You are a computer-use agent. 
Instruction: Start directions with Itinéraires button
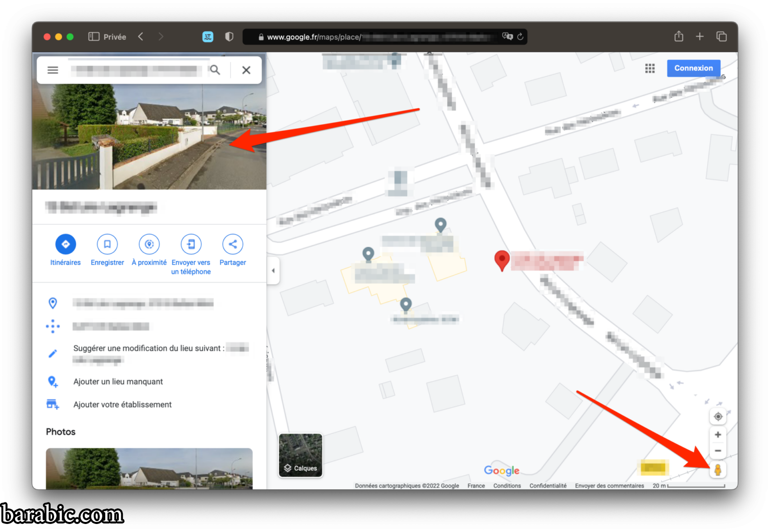coord(66,250)
